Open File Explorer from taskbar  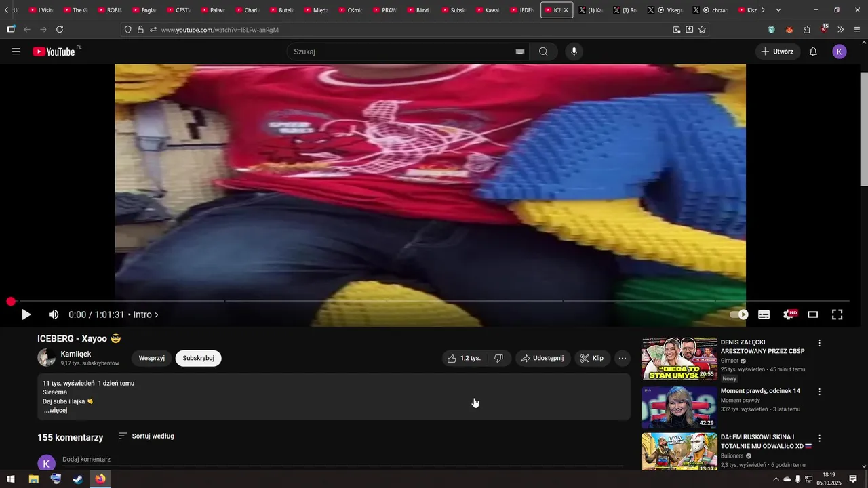point(33,479)
